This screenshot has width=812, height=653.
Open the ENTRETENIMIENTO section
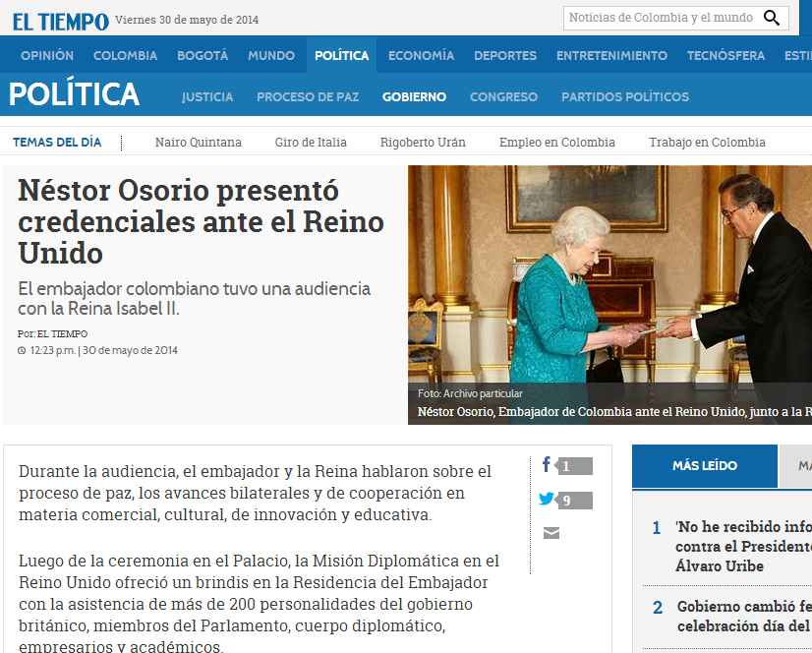point(611,55)
